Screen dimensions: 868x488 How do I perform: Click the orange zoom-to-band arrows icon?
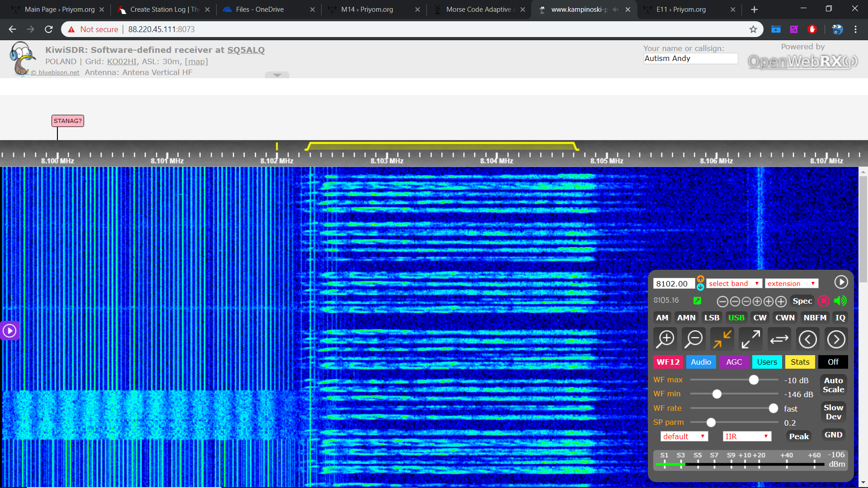pos(722,339)
